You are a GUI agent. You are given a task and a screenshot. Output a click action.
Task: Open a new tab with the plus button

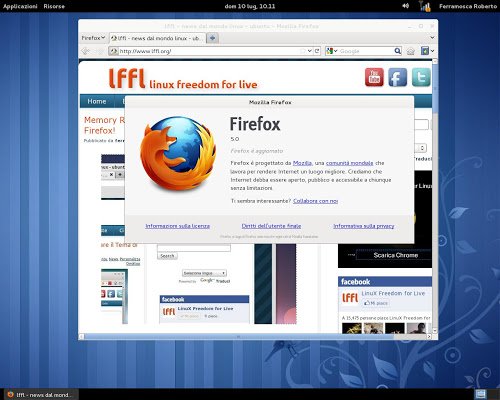tap(212, 38)
